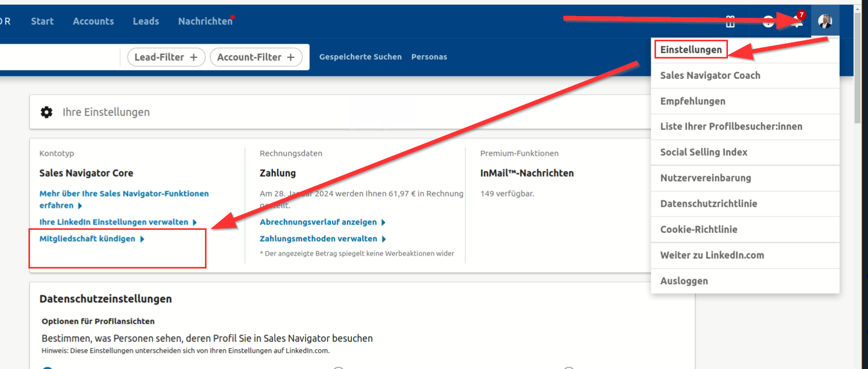Viewport: 868px width, 369px height.
Task: Click the Account-Filter button
Action: coord(256,57)
